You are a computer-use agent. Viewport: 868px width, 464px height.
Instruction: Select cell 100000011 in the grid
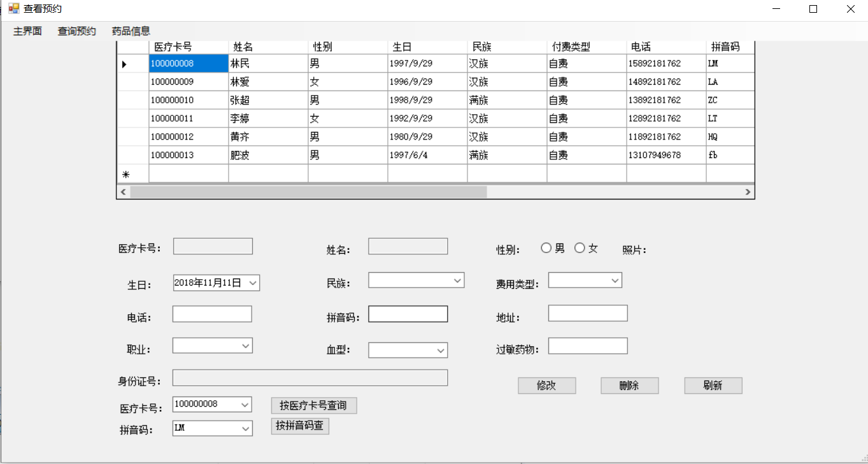[x=189, y=119]
